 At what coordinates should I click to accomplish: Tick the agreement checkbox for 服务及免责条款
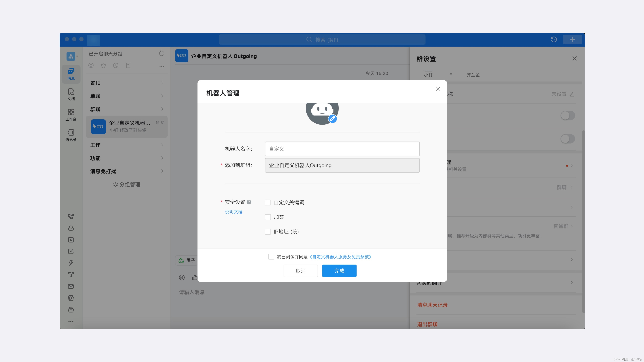click(x=271, y=256)
